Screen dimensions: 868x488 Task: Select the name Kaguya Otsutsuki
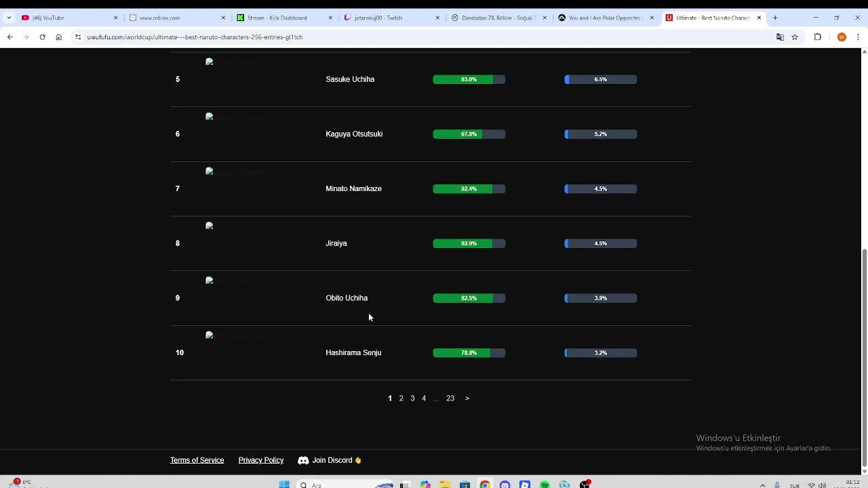[x=354, y=134]
